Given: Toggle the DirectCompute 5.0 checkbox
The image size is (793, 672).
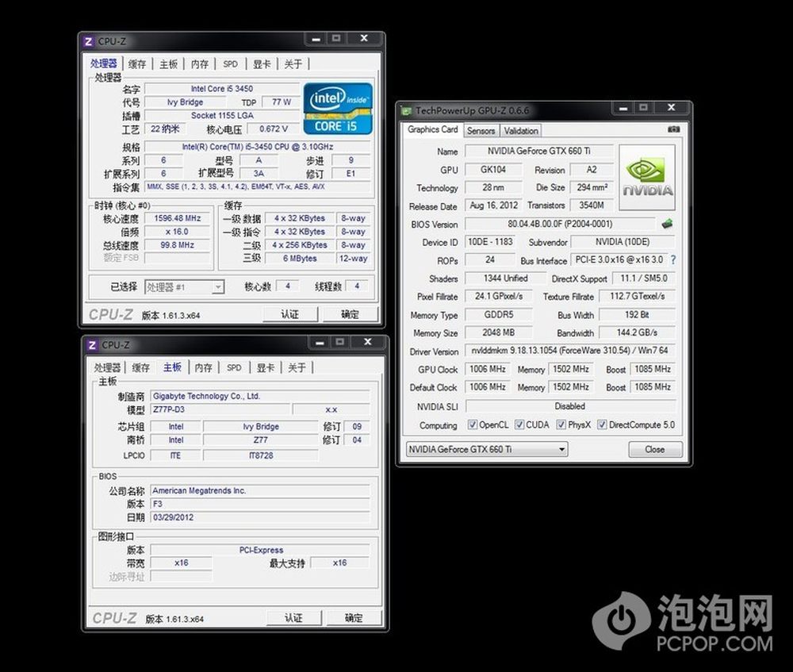Looking at the screenshot, I should click(602, 424).
